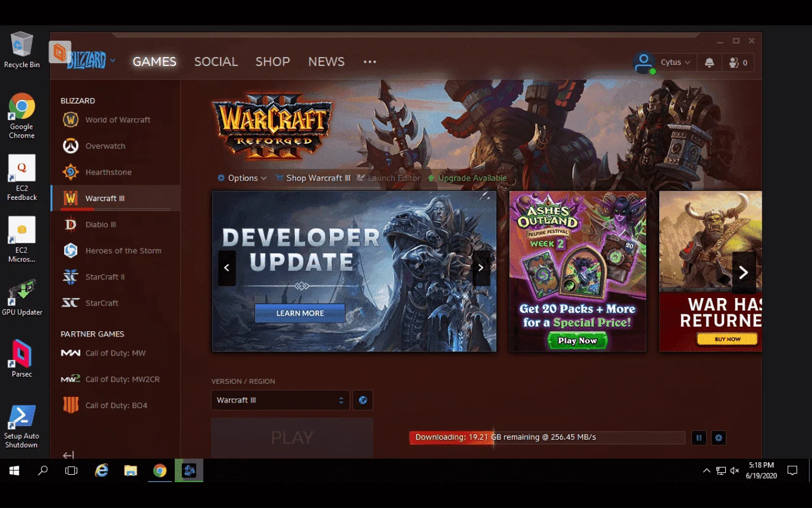This screenshot has width=812, height=508.
Task: Pause the Warcraft III download
Action: [699, 437]
